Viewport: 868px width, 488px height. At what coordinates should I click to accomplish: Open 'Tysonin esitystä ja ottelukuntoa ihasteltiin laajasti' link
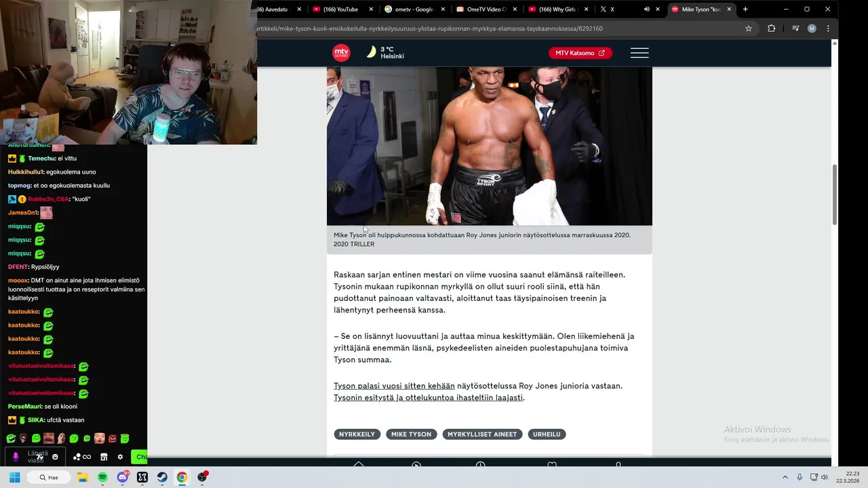point(428,398)
